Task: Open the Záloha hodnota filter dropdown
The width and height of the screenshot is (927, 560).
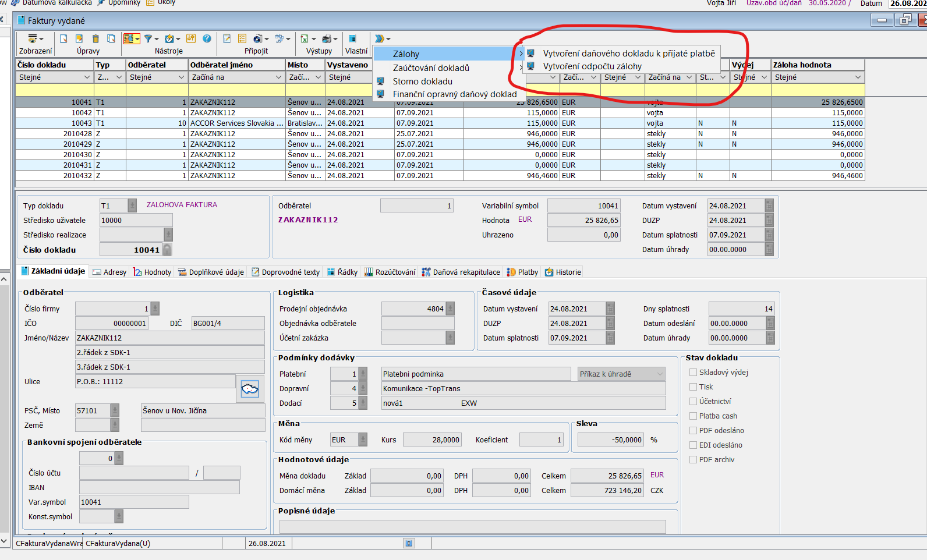Action: 858,77
